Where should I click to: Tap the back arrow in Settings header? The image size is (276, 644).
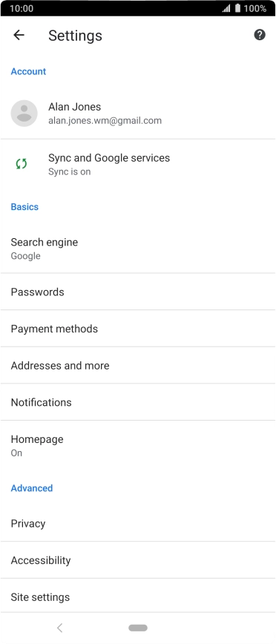point(19,36)
